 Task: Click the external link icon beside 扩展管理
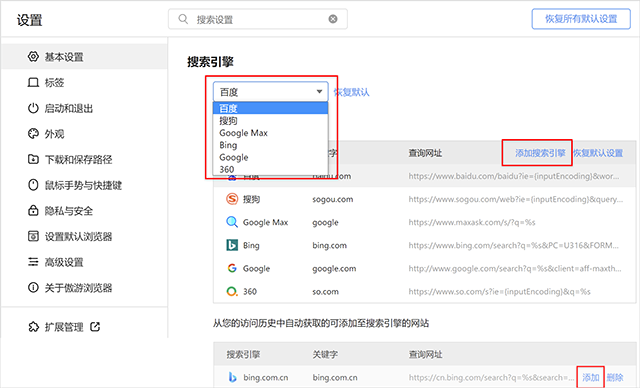pos(95,327)
